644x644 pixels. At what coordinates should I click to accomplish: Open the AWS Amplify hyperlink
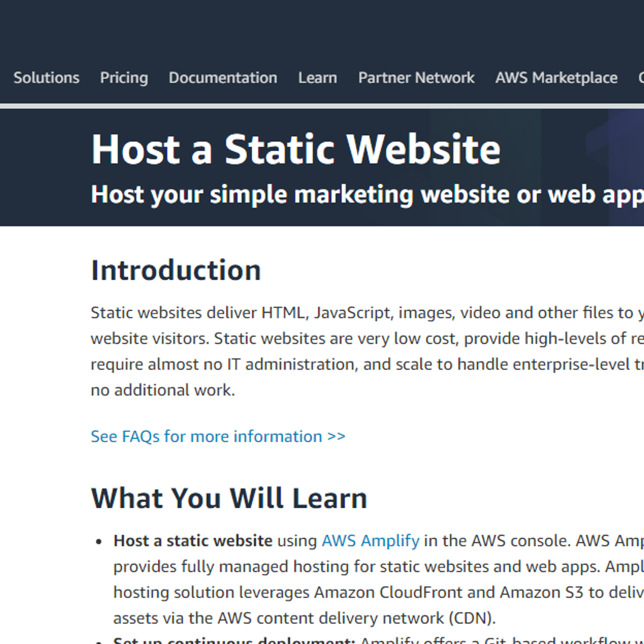point(370,540)
